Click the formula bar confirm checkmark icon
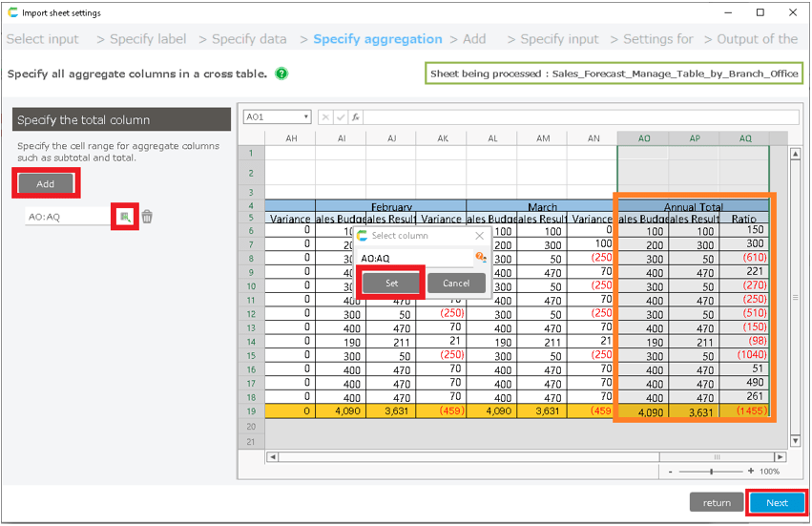Viewport: 812px width, 526px height. pyautogui.click(x=341, y=117)
